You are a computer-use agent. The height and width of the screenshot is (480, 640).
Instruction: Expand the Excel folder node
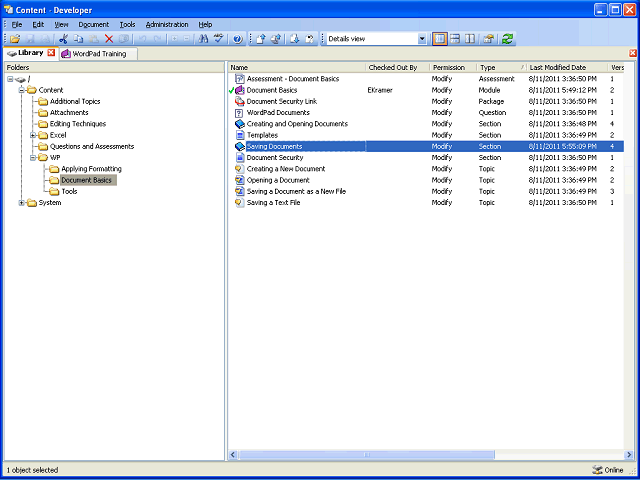pos(33,135)
